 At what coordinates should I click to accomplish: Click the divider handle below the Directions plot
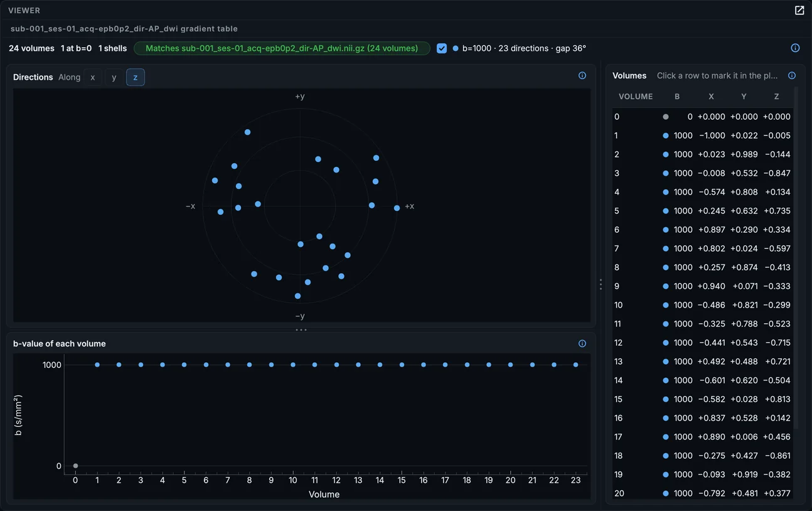[x=301, y=330]
